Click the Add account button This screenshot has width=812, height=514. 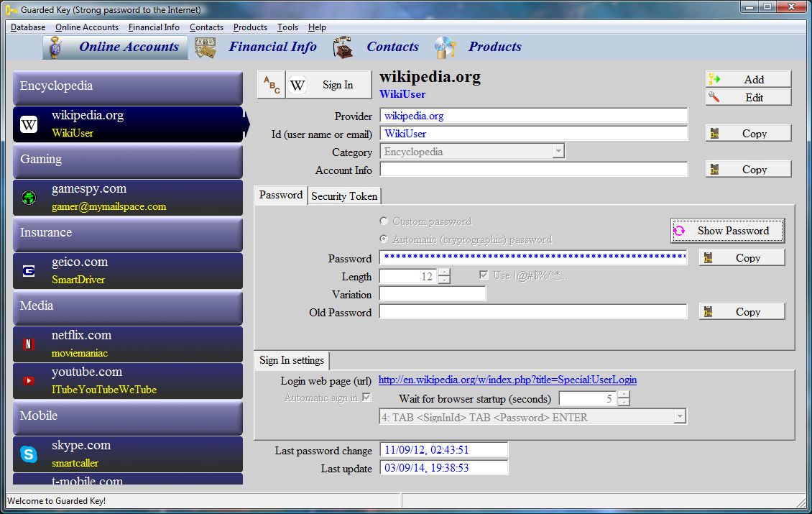click(748, 79)
